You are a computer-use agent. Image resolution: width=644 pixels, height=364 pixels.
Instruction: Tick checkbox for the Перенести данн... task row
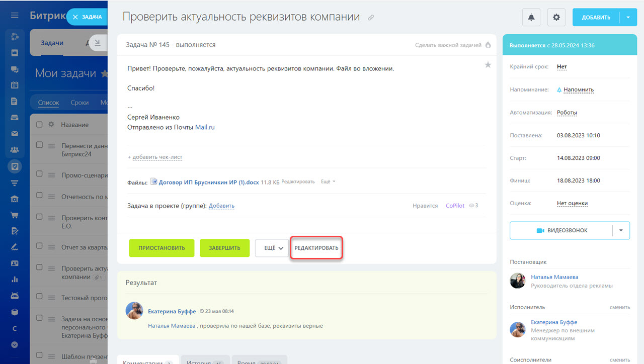(x=40, y=144)
